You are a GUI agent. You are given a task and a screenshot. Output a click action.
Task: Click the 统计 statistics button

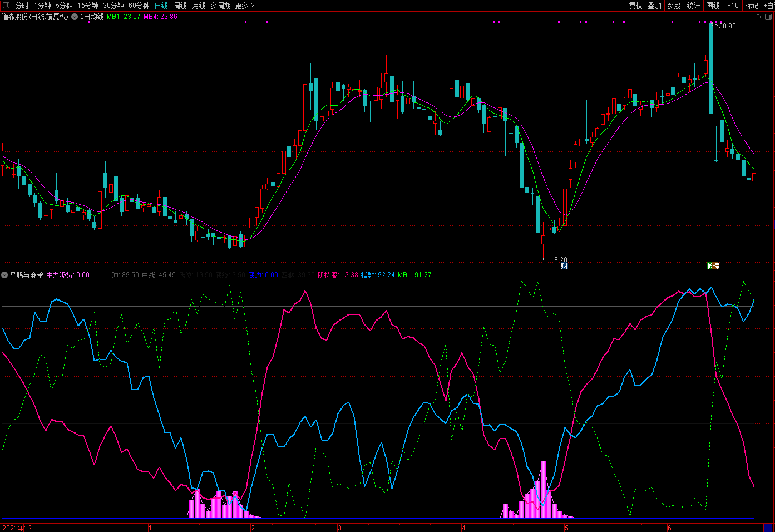[x=693, y=6]
